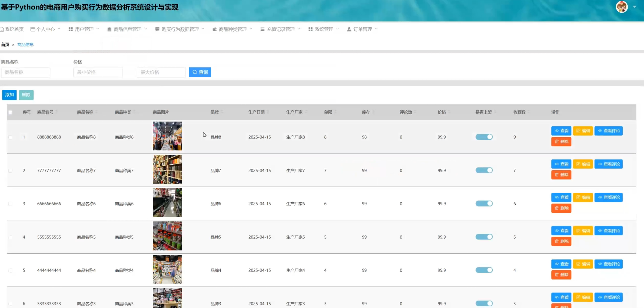Sort by 生产厂家 column arrows
Image resolution: width=644 pixels, height=308 pixels.
[x=306, y=112]
